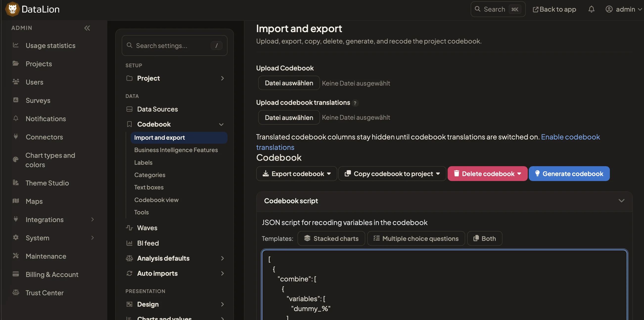Viewport: 644px width, 320px height.
Task: Choose file for codebook translations upload
Action: (289, 117)
